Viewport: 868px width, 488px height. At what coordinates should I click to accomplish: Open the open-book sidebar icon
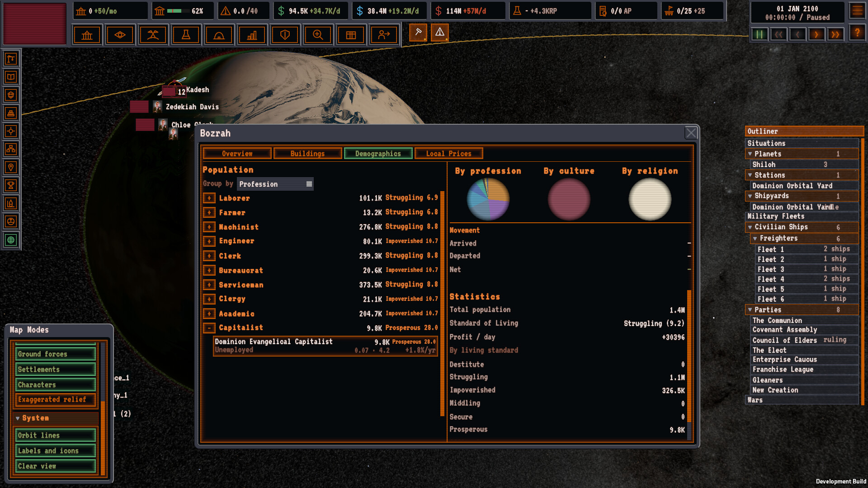11,77
